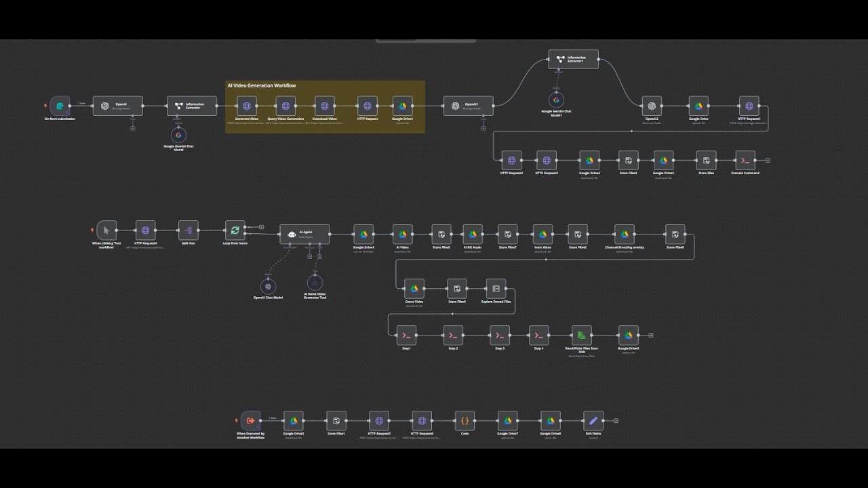The height and width of the screenshot is (488, 868).
Task: Select the Google Drive6 download node
Action: (589, 161)
